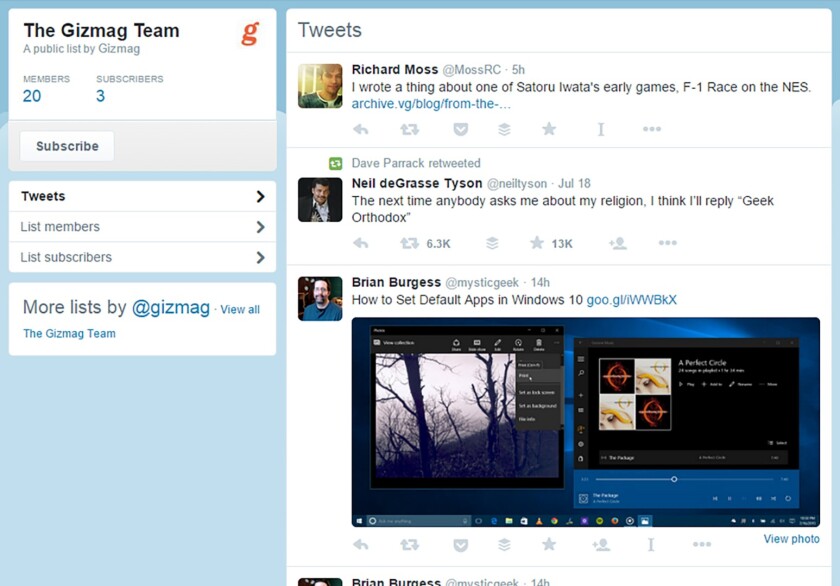The height and width of the screenshot is (586, 840).
Task: Add Brian Burgess's tweet to Buffer
Action: point(504,545)
